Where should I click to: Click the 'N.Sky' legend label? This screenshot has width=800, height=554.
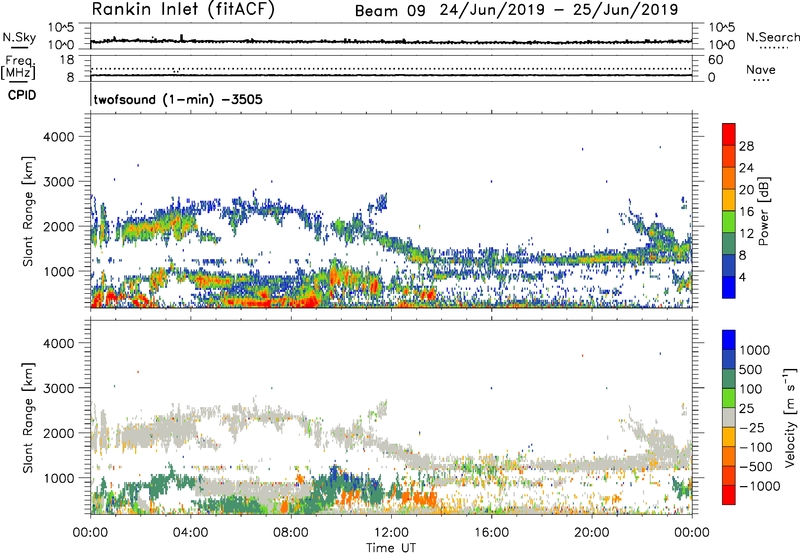[x=19, y=37]
